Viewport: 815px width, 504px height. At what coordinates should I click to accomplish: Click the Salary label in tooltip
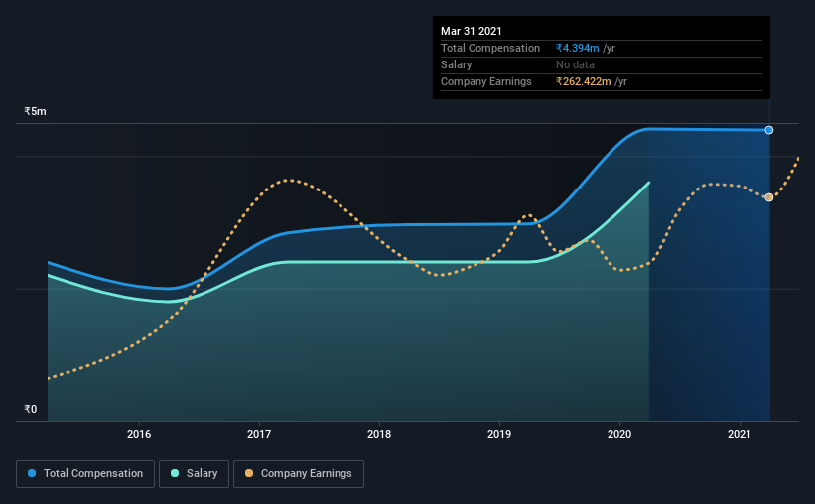pos(456,64)
